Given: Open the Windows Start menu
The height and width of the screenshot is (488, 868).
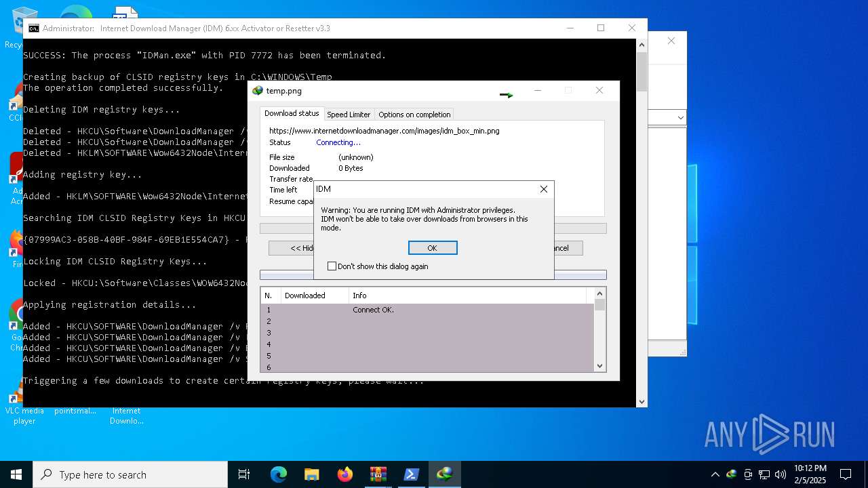Looking at the screenshot, I should click(x=16, y=474).
